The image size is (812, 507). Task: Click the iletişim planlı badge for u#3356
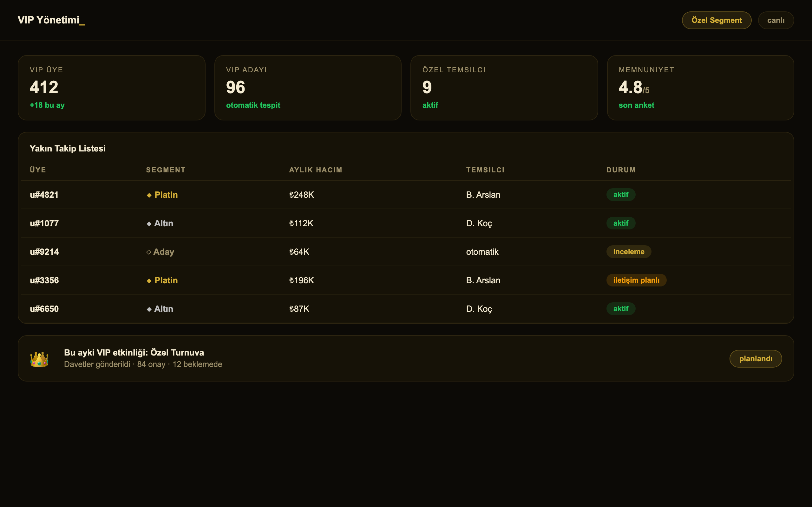636,280
